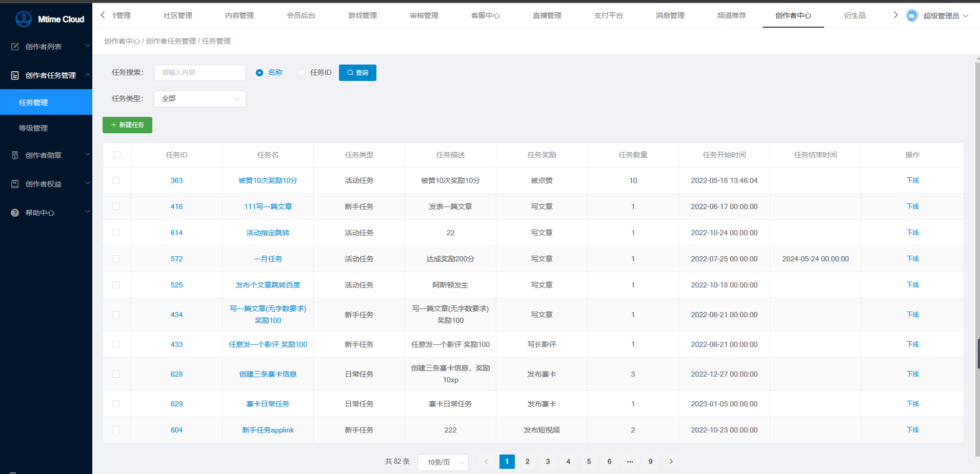This screenshot has width=980, height=474.
Task: Check the row checkbox for task 525
Action: pyautogui.click(x=116, y=285)
